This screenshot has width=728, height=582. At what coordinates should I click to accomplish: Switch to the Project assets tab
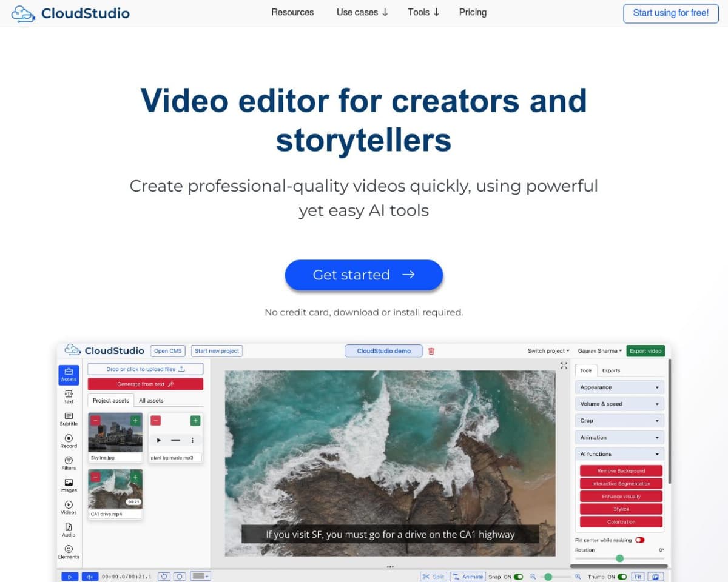click(110, 401)
